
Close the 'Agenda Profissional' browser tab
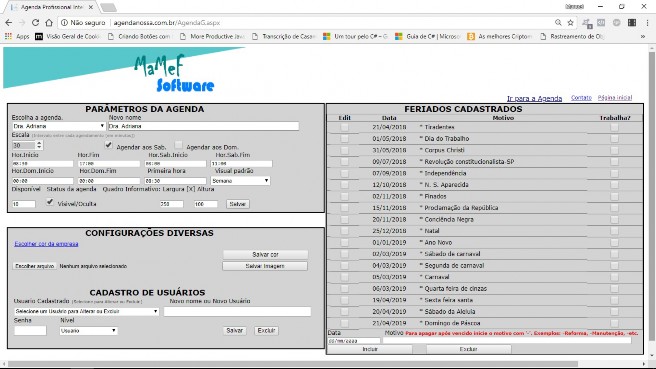90,7
